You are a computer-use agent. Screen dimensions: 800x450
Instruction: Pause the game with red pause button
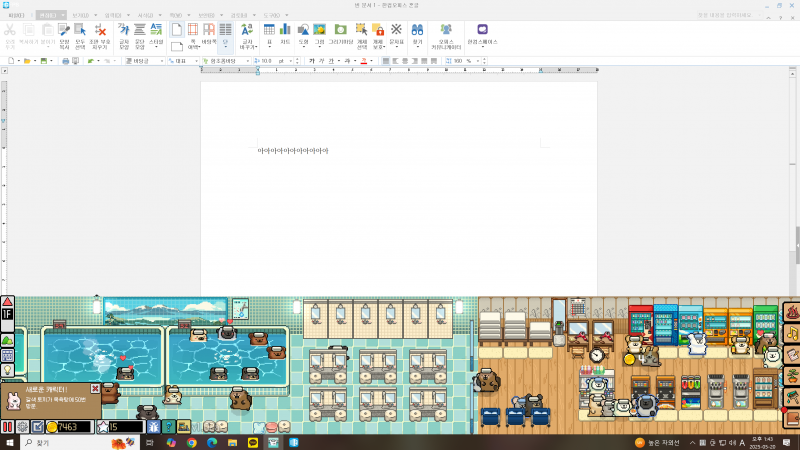coord(7,427)
